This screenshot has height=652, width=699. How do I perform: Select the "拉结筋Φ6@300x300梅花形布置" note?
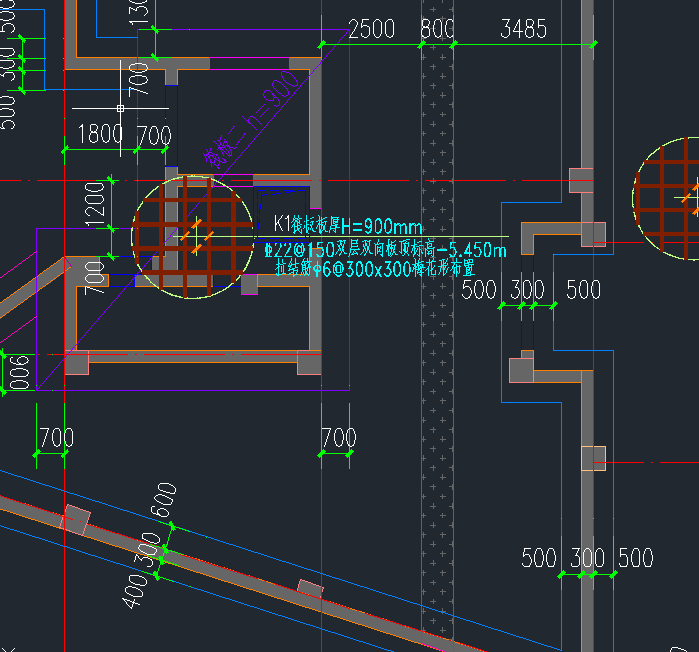(x=375, y=269)
